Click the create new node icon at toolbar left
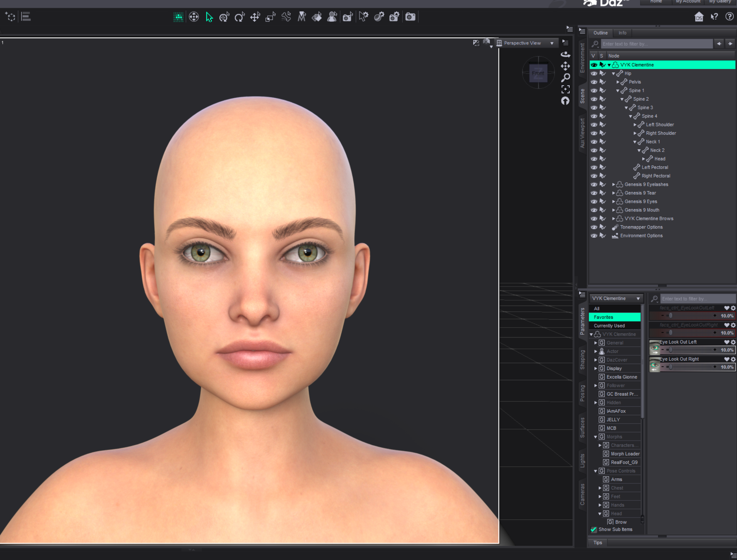 tap(10, 17)
